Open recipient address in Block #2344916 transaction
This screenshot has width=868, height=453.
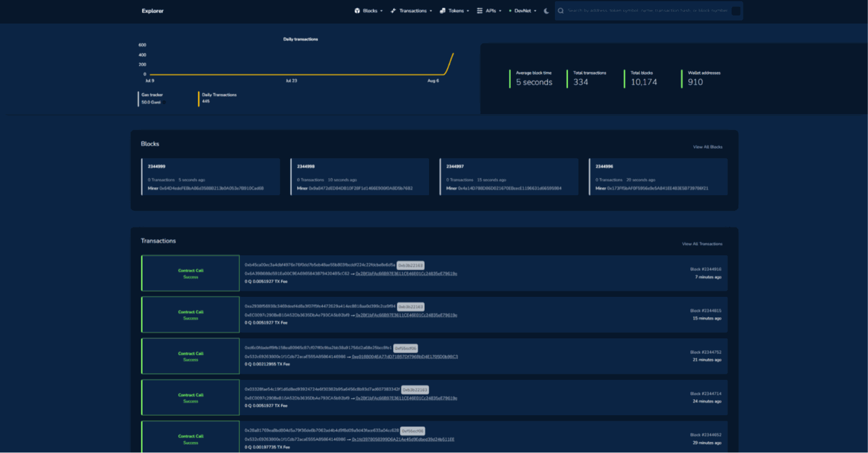click(406, 273)
